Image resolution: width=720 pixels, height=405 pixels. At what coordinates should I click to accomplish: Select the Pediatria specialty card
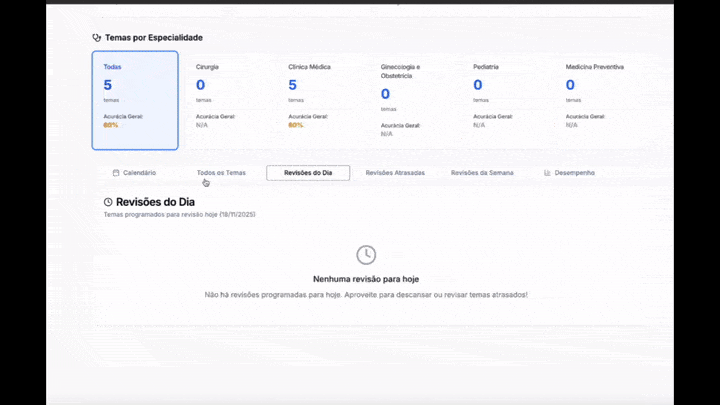pyautogui.click(x=505, y=100)
